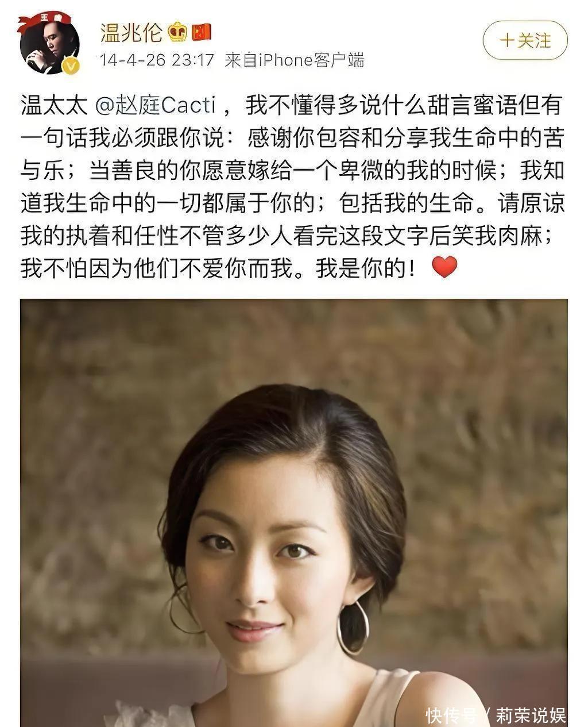588x727 pixels.
Task: Follow the user with +关注 button
Action: click(525, 41)
